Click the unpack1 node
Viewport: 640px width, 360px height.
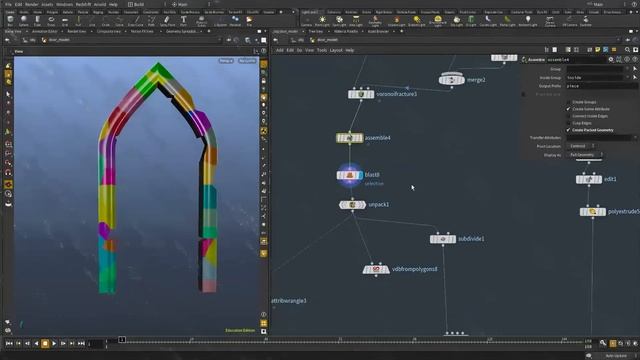[x=352, y=205]
